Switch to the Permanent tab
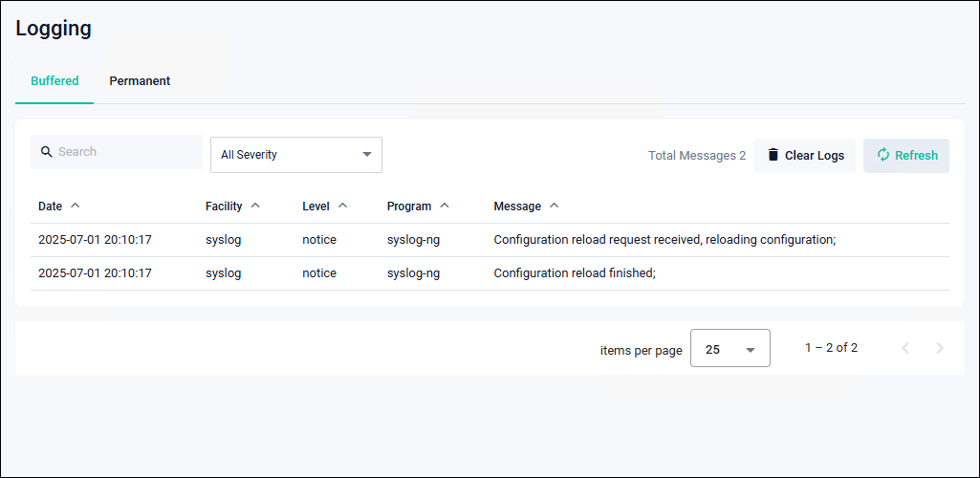 140,81
